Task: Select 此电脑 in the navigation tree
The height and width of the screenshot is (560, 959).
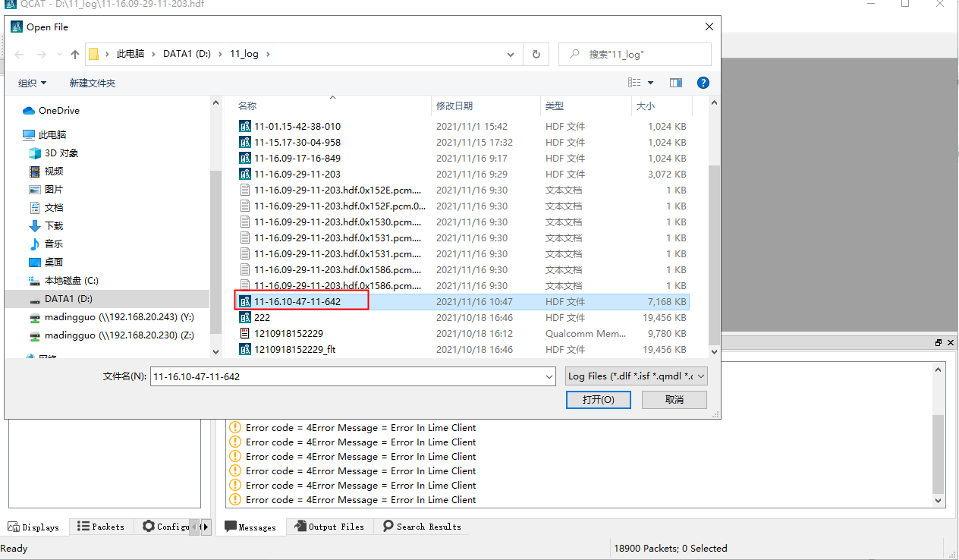Action: [x=45, y=134]
